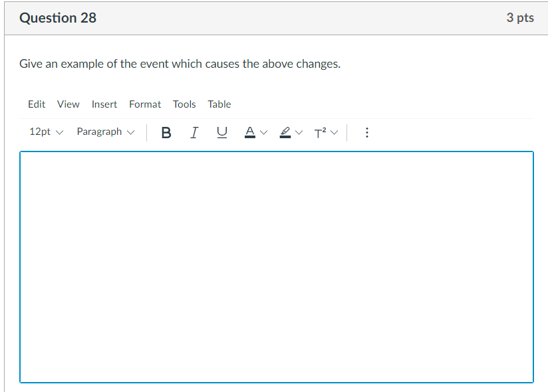Expand the Paragraph style dropdown
Image resolution: width=548 pixels, height=392 pixels.
105,132
